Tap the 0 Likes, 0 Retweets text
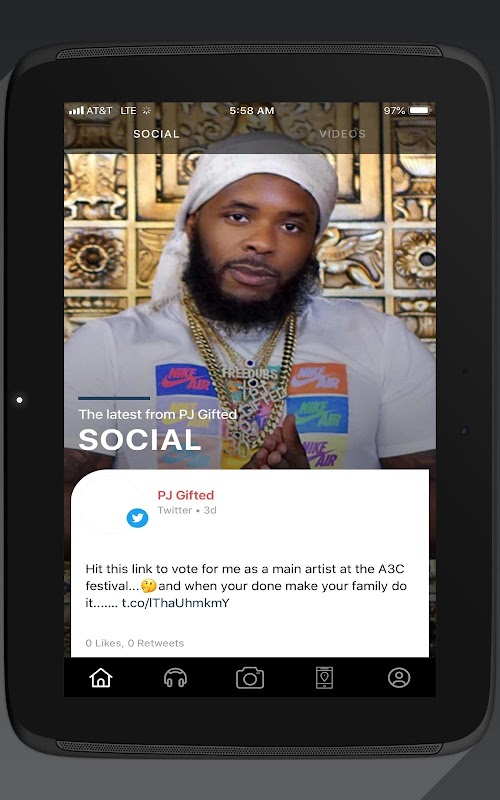 (135, 643)
